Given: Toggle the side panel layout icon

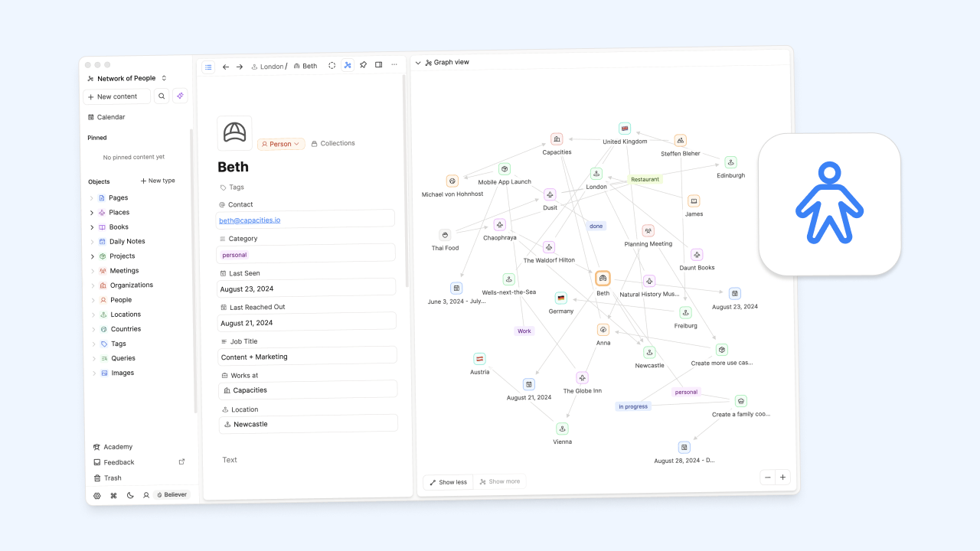Looking at the screenshot, I should point(378,65).
